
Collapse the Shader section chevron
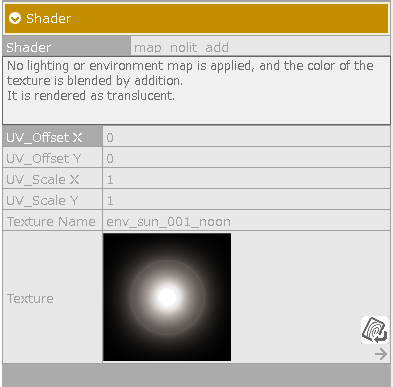coord(15,18)
